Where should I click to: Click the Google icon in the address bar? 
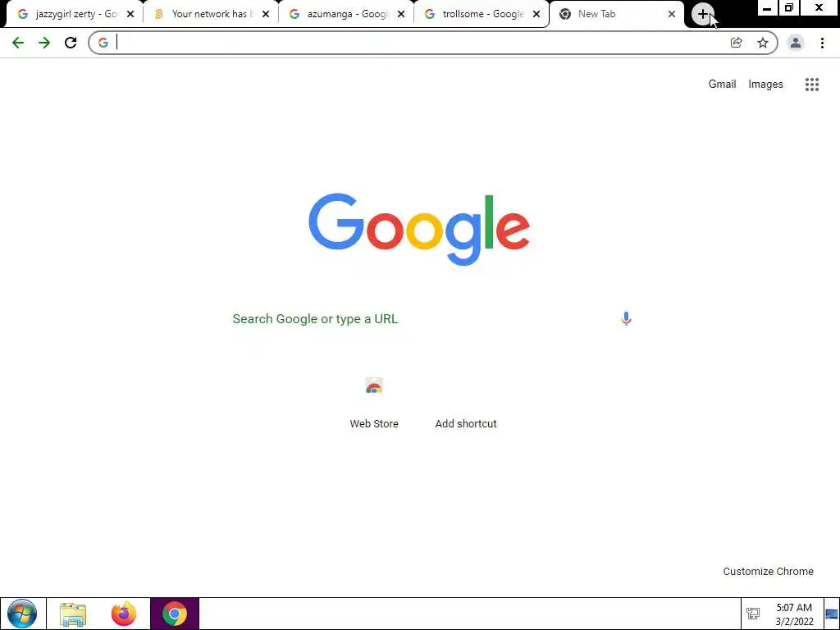[x=103, y=43]
